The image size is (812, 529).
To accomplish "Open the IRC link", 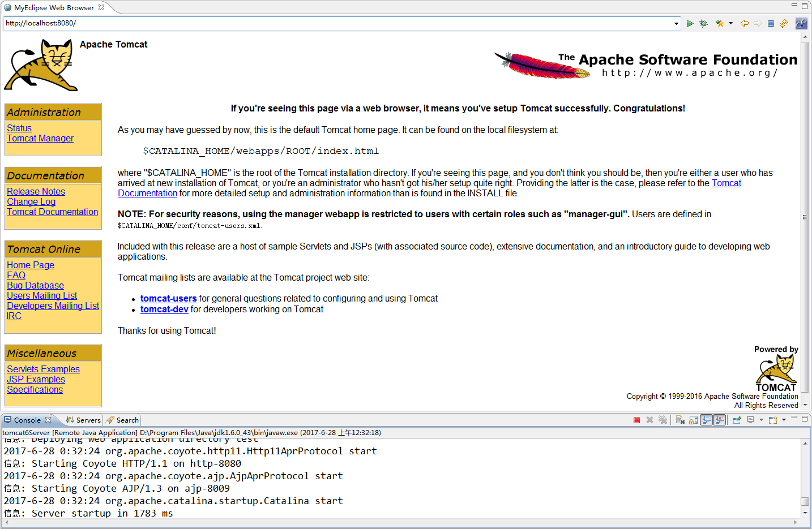I will coord(14,316).
